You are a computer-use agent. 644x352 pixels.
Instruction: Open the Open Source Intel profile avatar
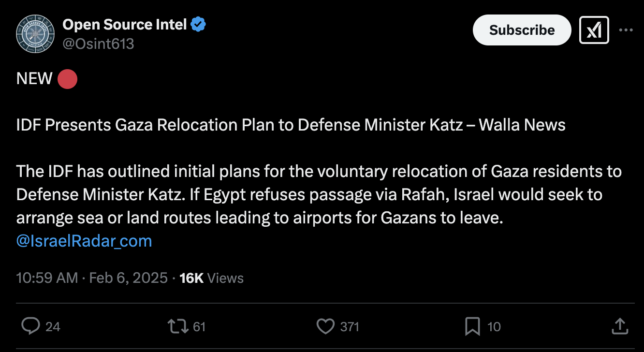tap(35, 34)
